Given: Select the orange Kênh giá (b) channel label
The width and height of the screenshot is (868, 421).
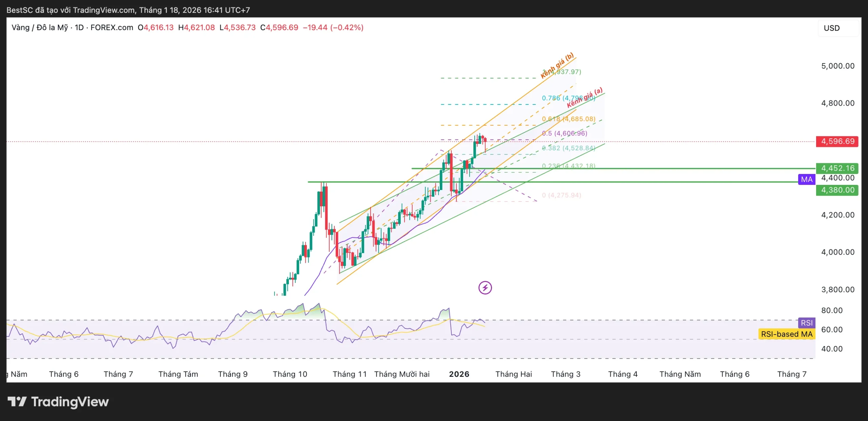Looking at the screenshot, I should [557, 65].
